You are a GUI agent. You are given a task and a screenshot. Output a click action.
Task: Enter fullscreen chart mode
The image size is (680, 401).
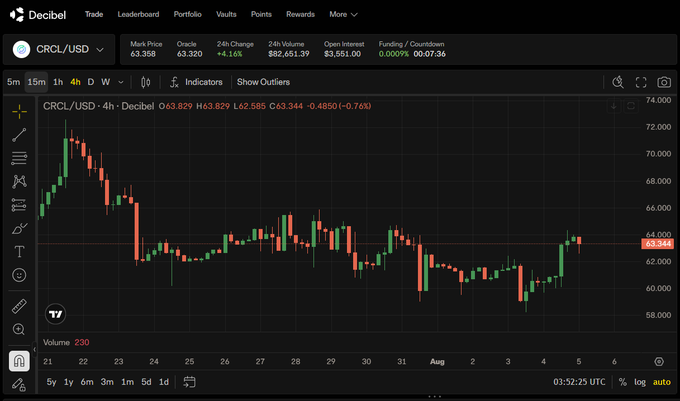(x=641, y=82)
